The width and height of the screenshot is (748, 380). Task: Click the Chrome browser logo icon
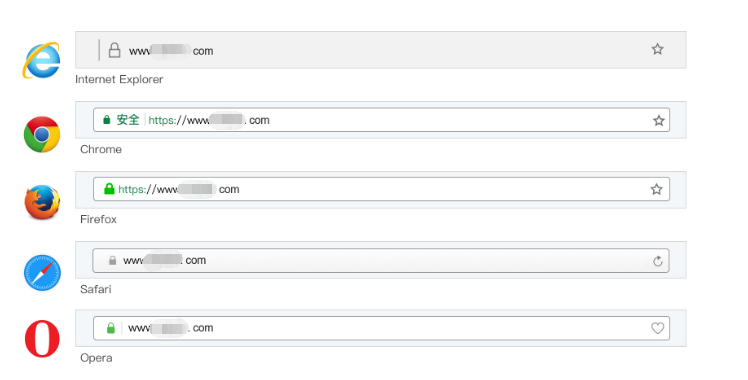tap(42, 134)
